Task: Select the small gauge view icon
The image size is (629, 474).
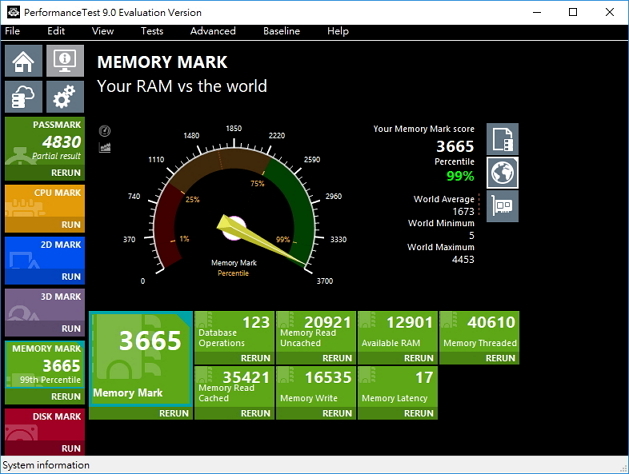Action: click(105, 131)
